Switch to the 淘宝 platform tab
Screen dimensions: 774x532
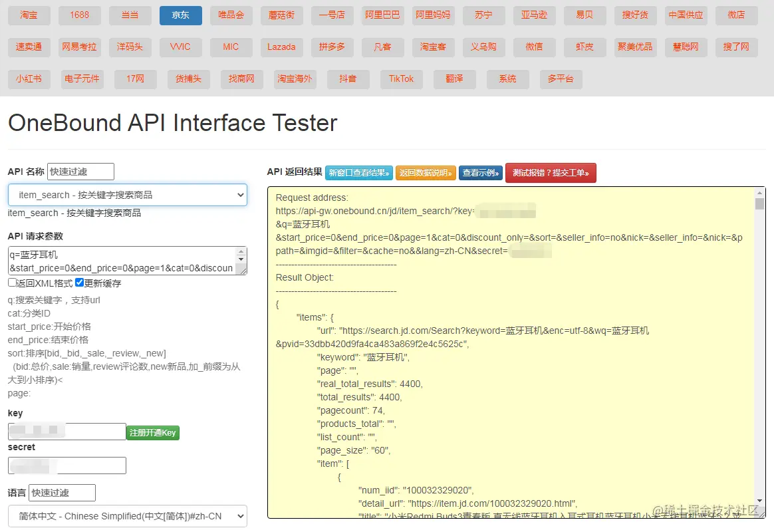point(29,15)
